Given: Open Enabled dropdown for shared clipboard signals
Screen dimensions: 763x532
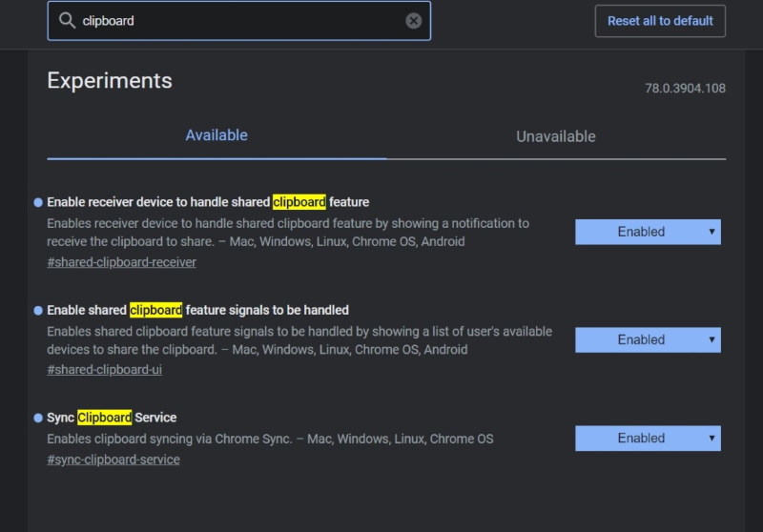Looking at the screenshot, I should pos(648,339).
